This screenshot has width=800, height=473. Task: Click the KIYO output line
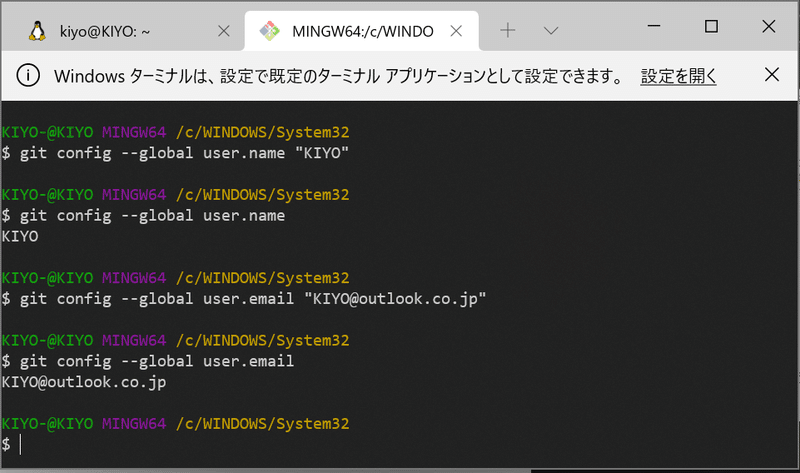point(20,236)
